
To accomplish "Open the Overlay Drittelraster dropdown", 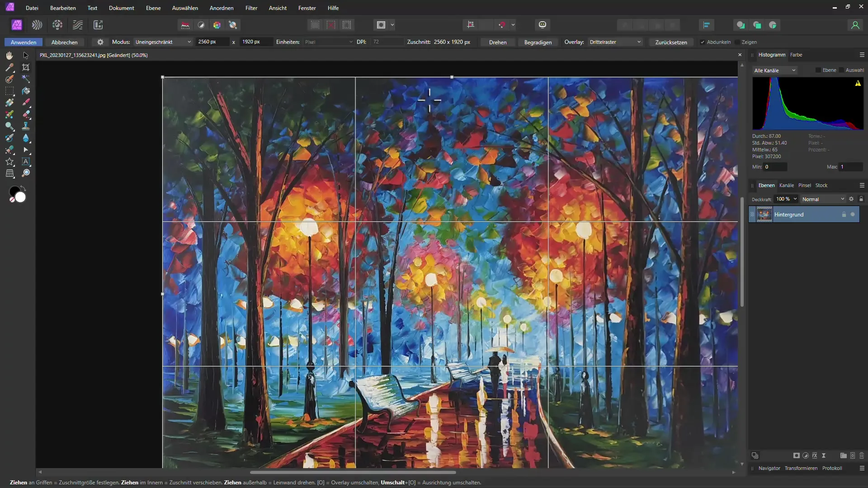I will point(615,42).
